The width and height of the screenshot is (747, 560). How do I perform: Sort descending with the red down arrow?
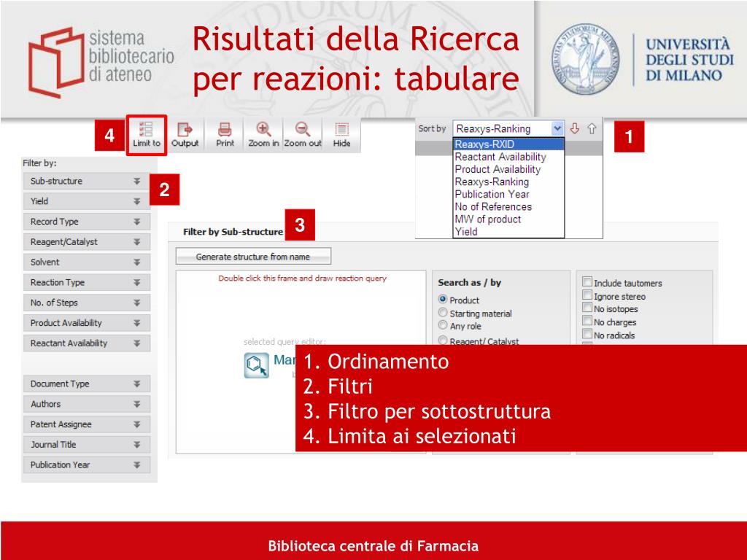(575, 128)
